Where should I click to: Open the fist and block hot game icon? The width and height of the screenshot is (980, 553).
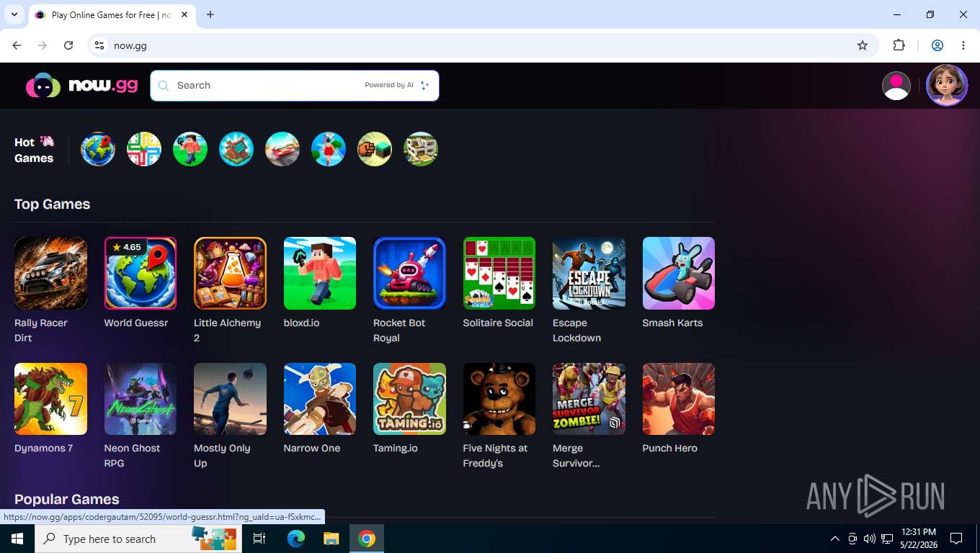(375, 149)
